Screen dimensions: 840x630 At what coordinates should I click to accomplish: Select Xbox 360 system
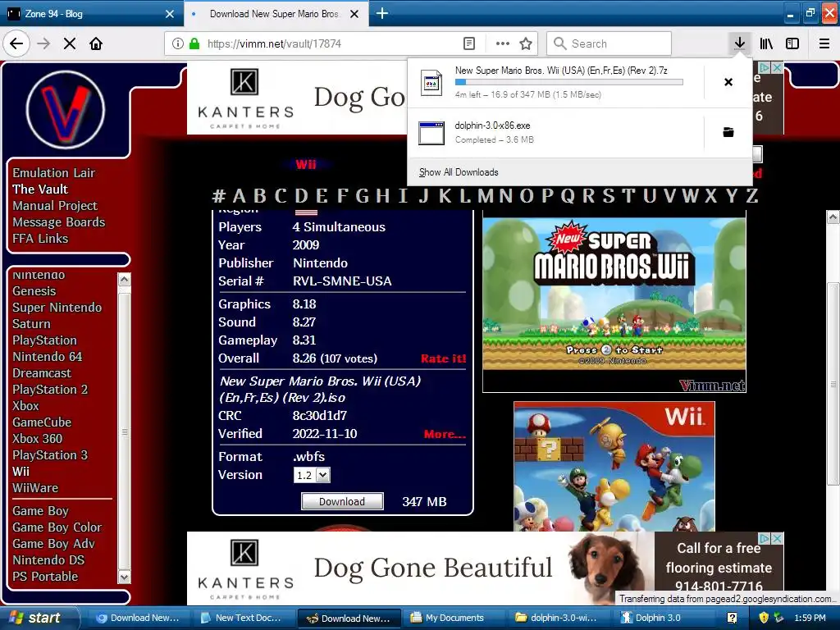(37, 439)
